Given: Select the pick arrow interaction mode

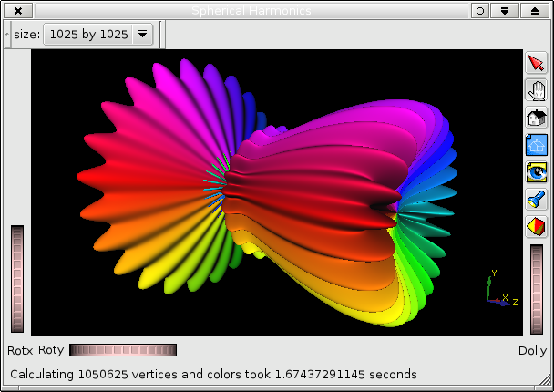Looking at the screenshot, I should pos(536,64).
